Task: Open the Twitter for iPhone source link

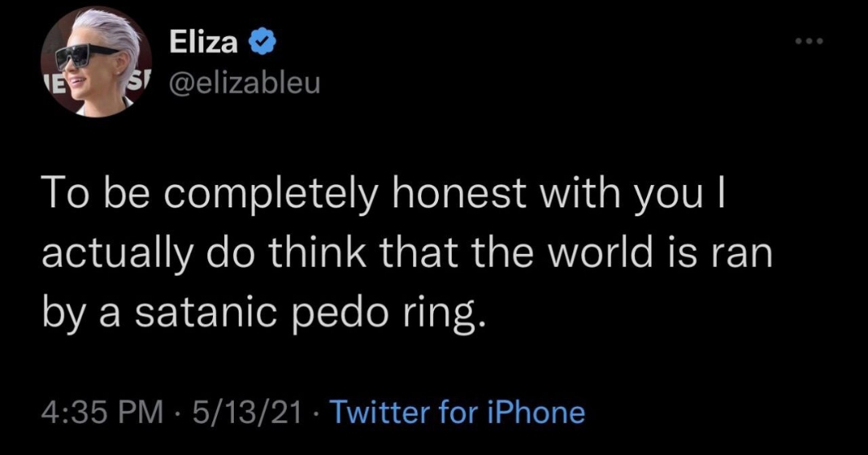Action: coord(457,412)
